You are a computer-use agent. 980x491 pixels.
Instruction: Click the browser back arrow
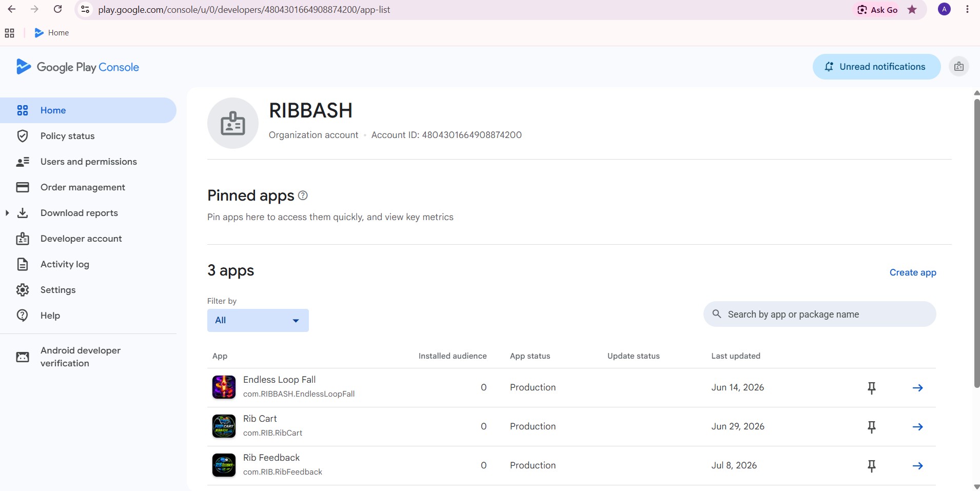pos(12,9)
